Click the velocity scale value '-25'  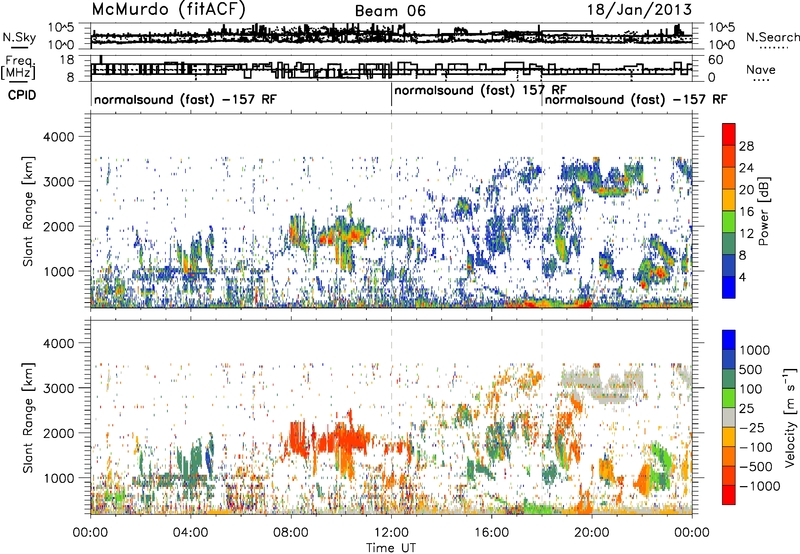[753, 427]
